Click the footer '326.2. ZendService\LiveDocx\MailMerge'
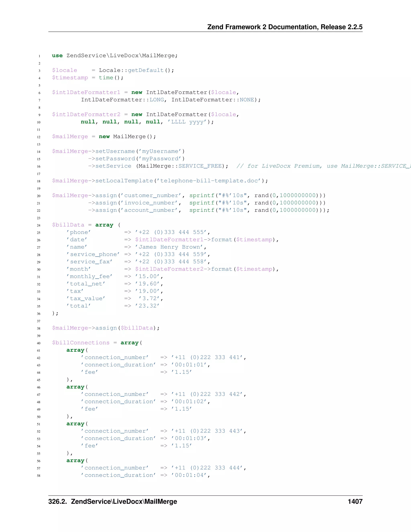 [113, 501]
